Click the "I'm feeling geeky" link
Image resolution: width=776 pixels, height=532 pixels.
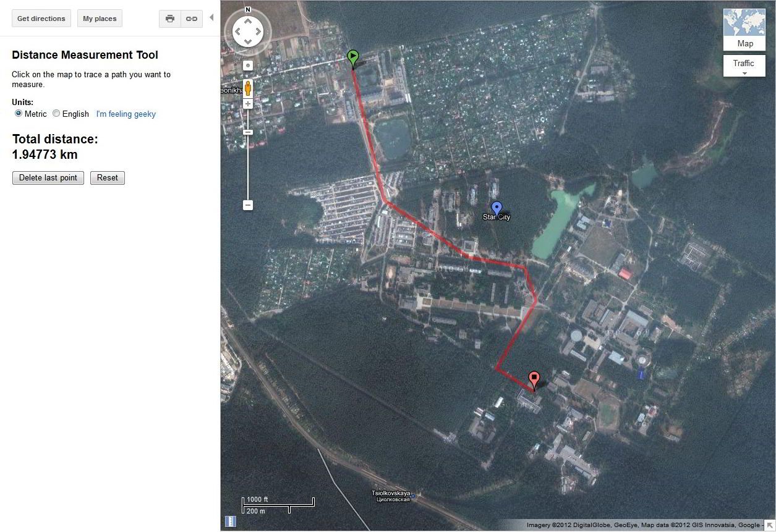(126, 114)
